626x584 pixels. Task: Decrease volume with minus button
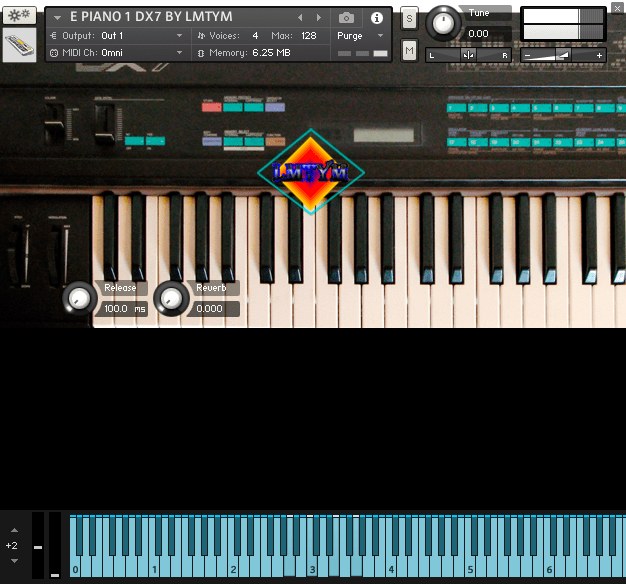[x=527, y=55]
